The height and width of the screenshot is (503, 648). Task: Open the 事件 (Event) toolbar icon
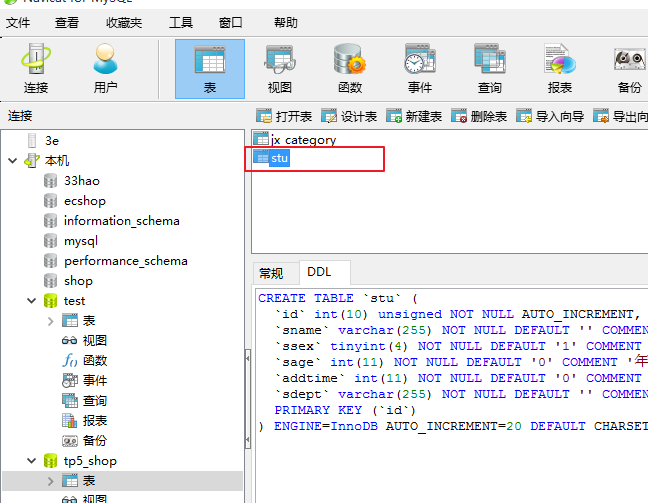pyautogui.click(x=420, y=69)
